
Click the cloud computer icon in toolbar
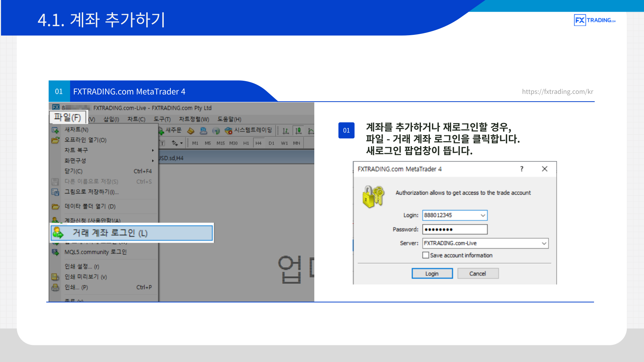[x=203, y=131]
